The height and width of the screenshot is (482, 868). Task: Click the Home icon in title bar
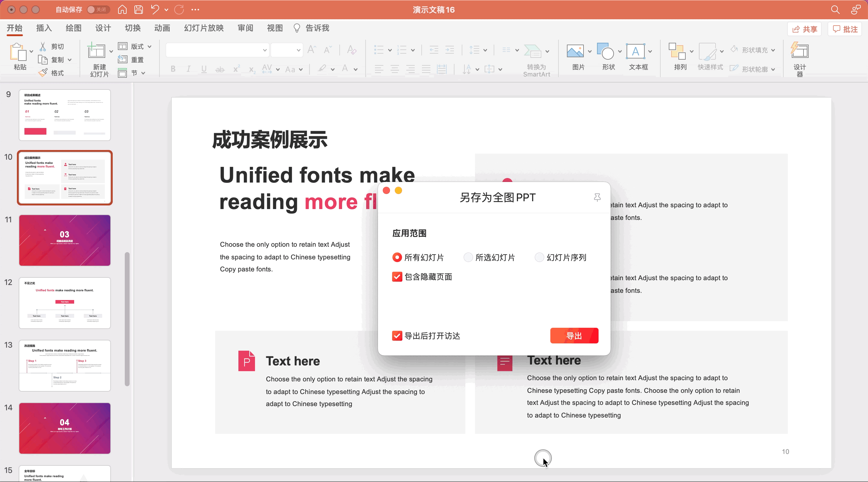click(x=122, y=9)
